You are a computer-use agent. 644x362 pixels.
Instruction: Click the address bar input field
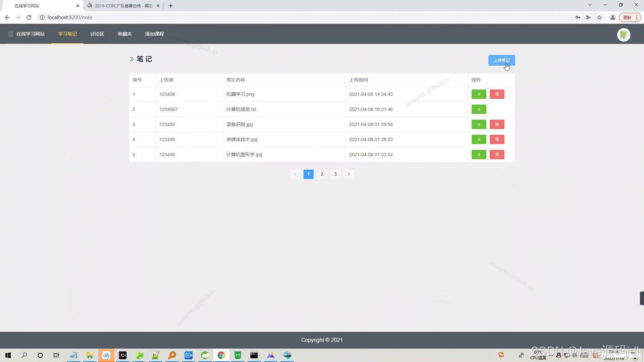134,17
